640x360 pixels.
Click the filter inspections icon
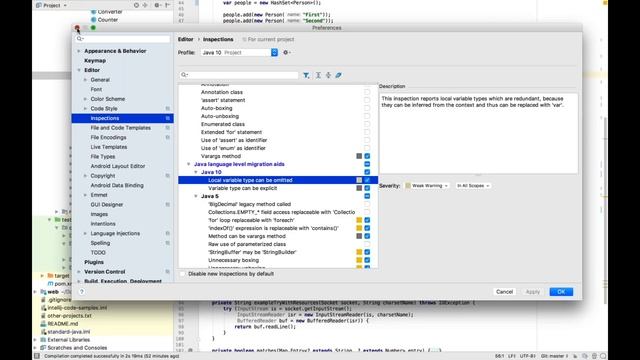pyautogui.click(x=306, y=75)
